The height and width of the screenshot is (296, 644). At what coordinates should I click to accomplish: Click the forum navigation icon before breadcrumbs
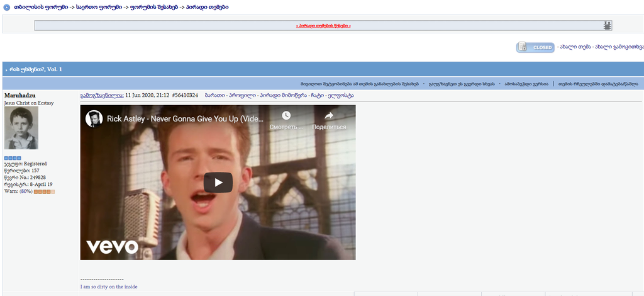click(6, 8)
